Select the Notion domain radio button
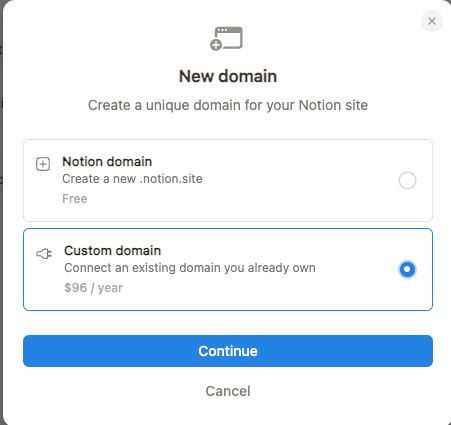 point(407,180)
